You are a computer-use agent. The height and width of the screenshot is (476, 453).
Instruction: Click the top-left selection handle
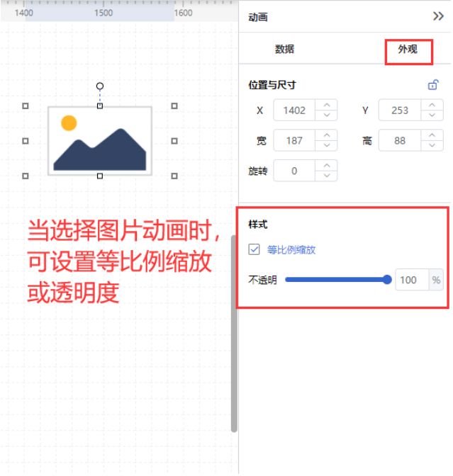click(x=26, y=106)
